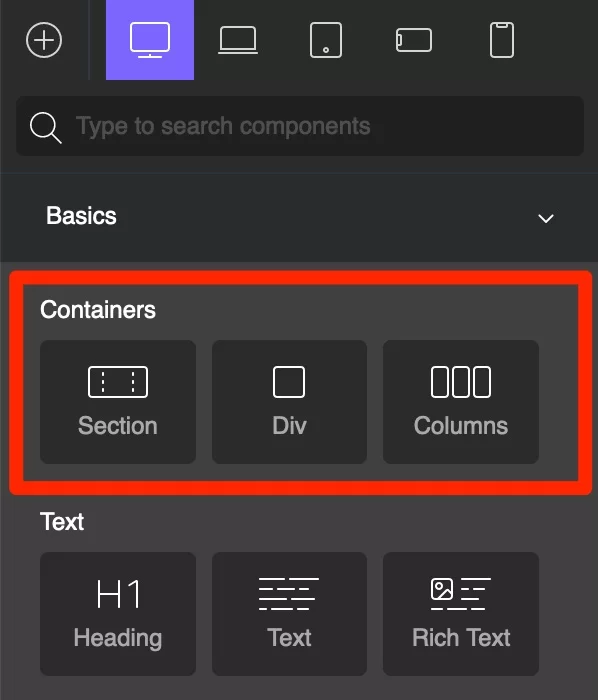Screen dimensions: 598x700
Task: Add a Columns container component
Action: (461, 402)
